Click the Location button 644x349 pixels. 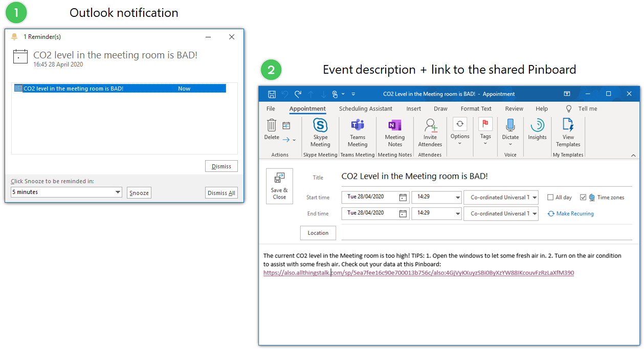point(318,233)
